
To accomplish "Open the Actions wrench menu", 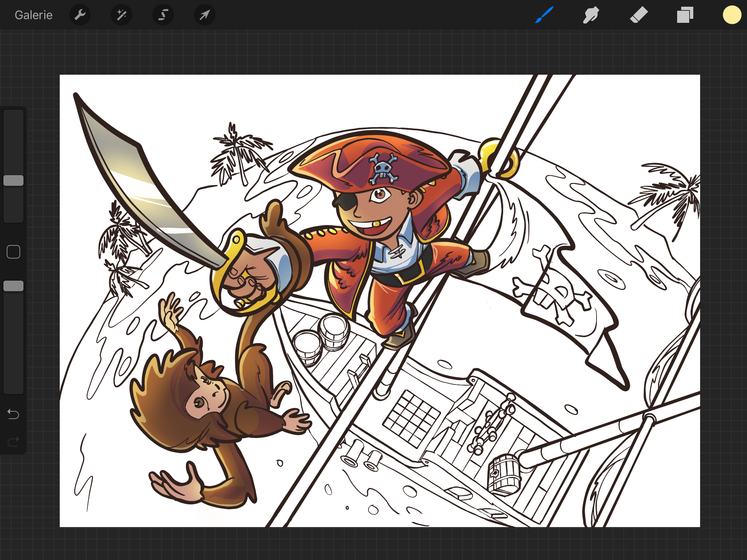I will [80, 15].
